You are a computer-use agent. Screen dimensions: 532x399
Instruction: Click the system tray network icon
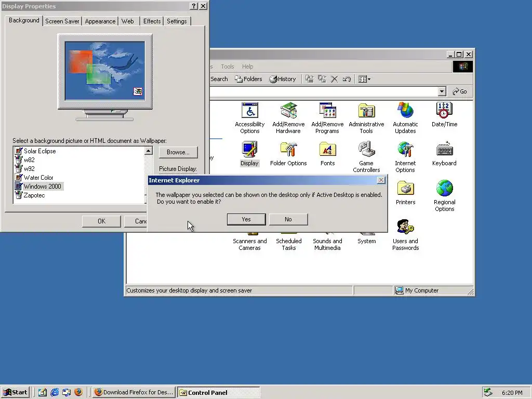(488, 392)
